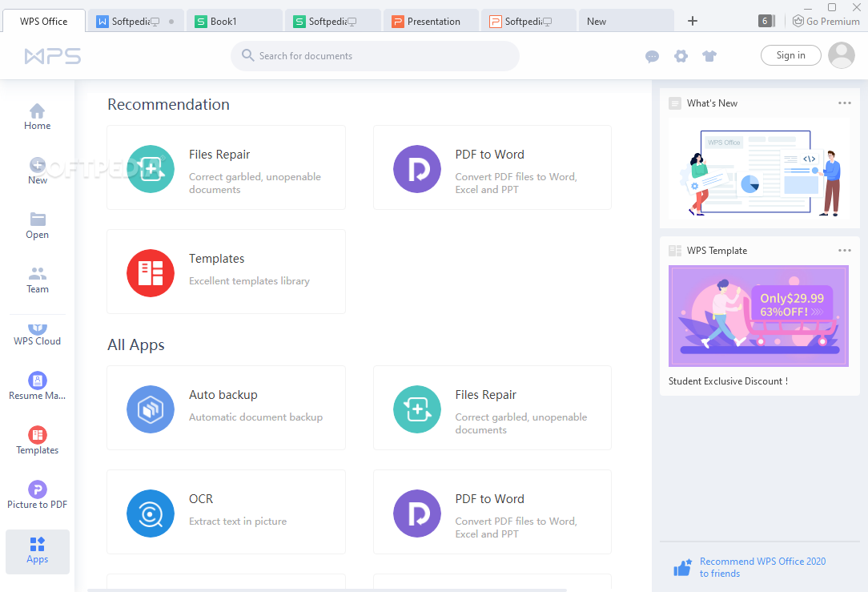
Task: Click the Recommendation heading
Action: coord(168,104)
